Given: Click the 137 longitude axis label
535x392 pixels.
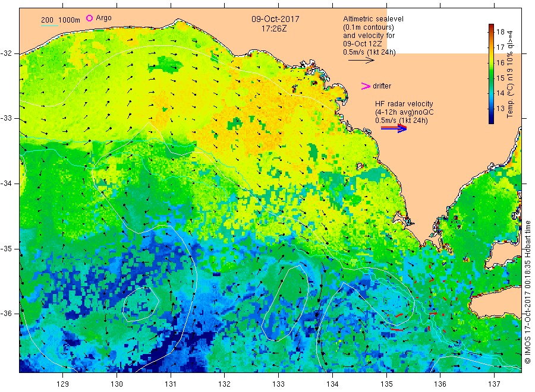Looking at the screenshot, I should (x=494, y=384).
